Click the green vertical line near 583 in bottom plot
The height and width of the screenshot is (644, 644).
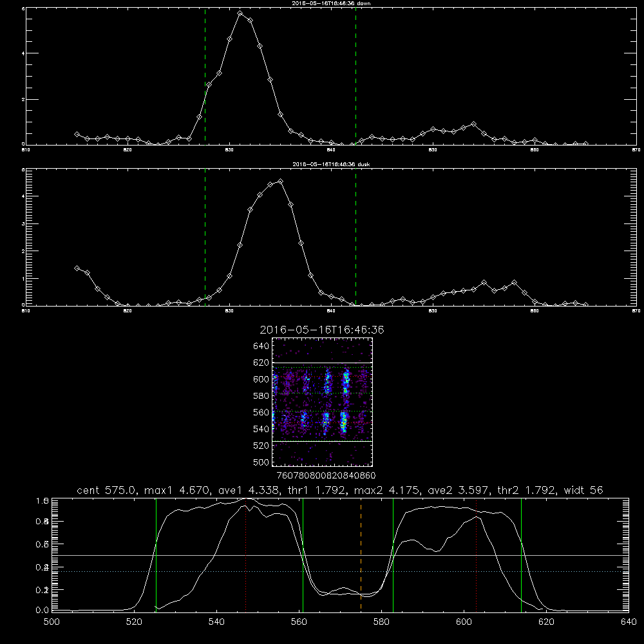(x=393, y=554)
